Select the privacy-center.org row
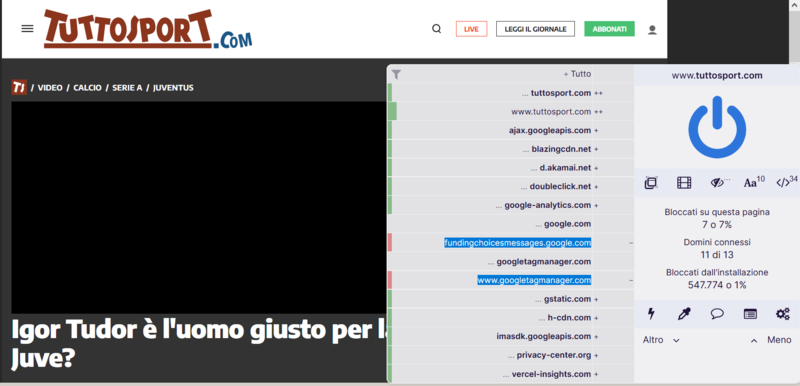The width and height of the screenshot is (800, 386). [511, 355]
